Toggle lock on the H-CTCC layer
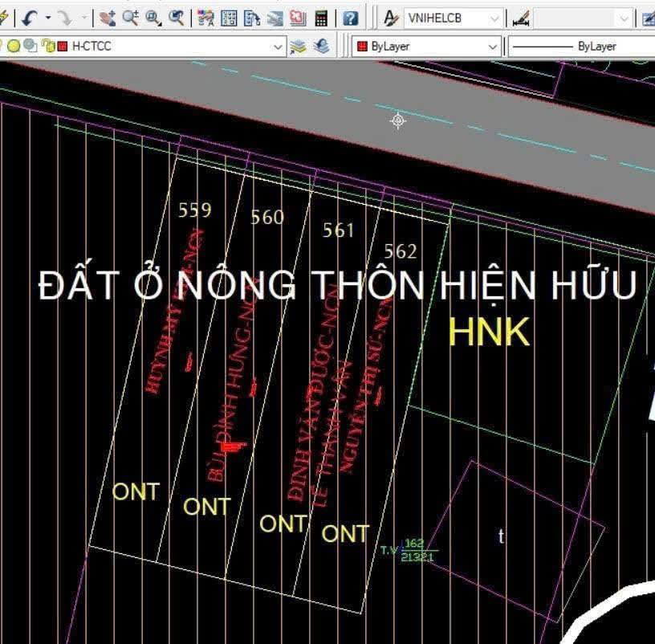 coord(47,47)
